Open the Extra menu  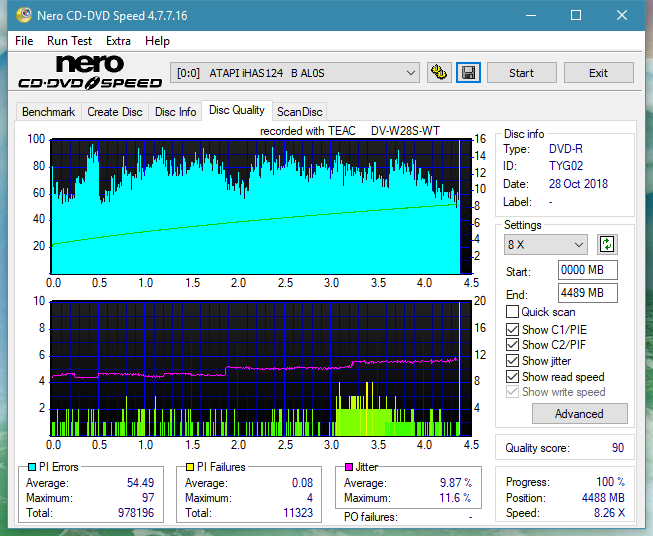pyautogui.click(x=118, y=41)
